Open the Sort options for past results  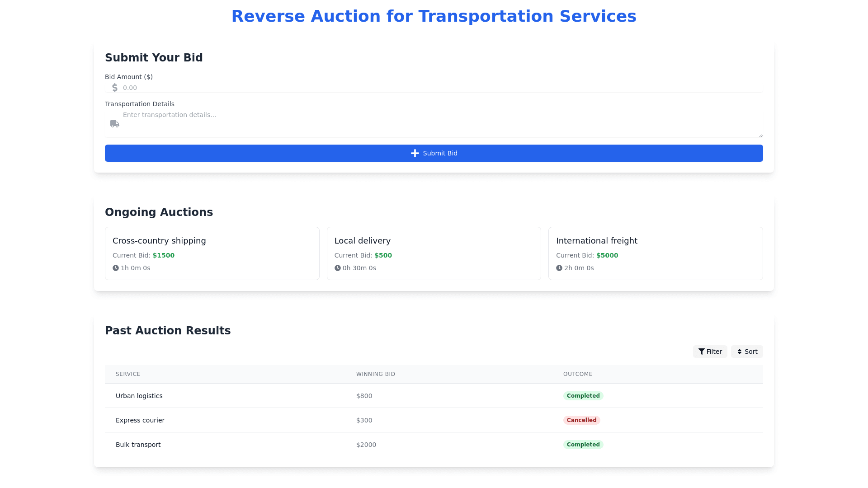pos(747,352)
